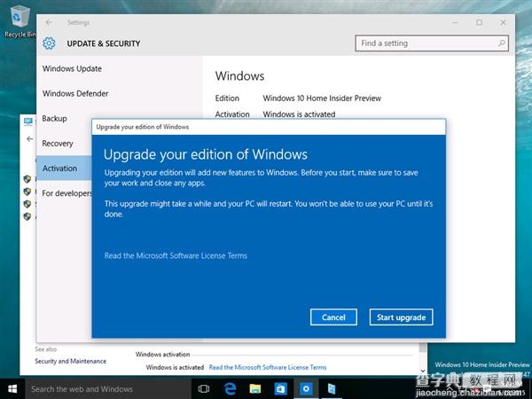Image resolution: width=532 pixels, height=399 pixels.
Task: Click the second shield icon in System window
Action: tap(27, 192)
